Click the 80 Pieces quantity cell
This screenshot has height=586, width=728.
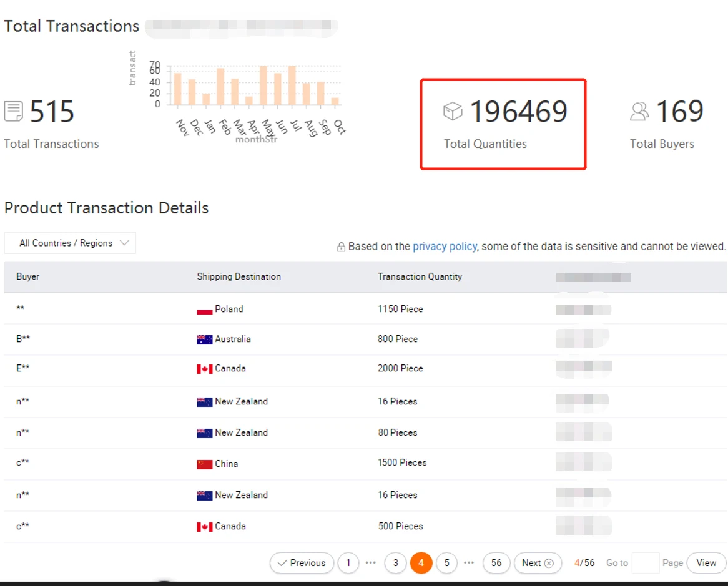(x=398, y=432)
